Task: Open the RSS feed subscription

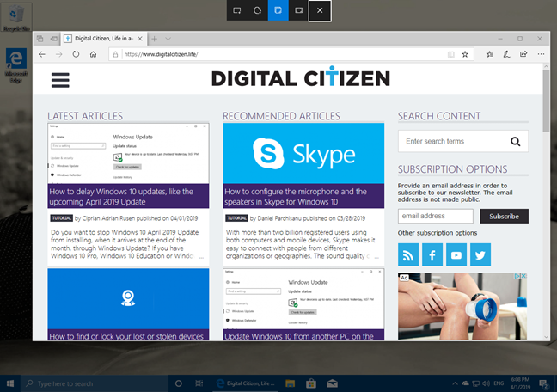Action: [408, 254]
